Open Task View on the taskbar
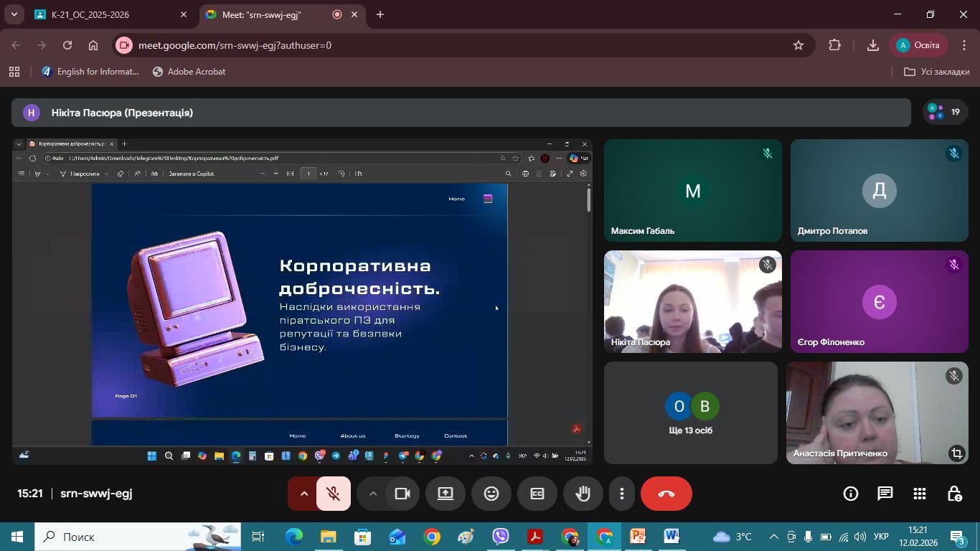 click(258, 537)
